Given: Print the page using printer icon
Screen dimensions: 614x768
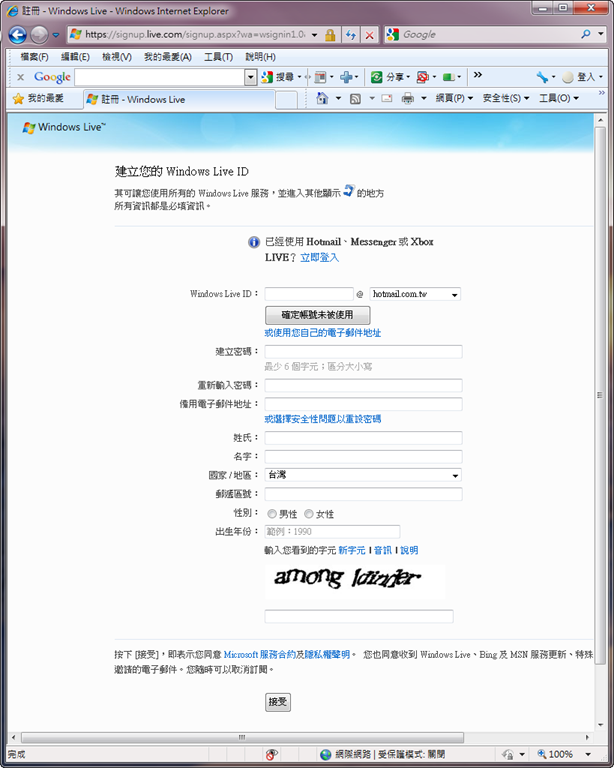Looking at the screenshot, I should [x=407, y=98].
